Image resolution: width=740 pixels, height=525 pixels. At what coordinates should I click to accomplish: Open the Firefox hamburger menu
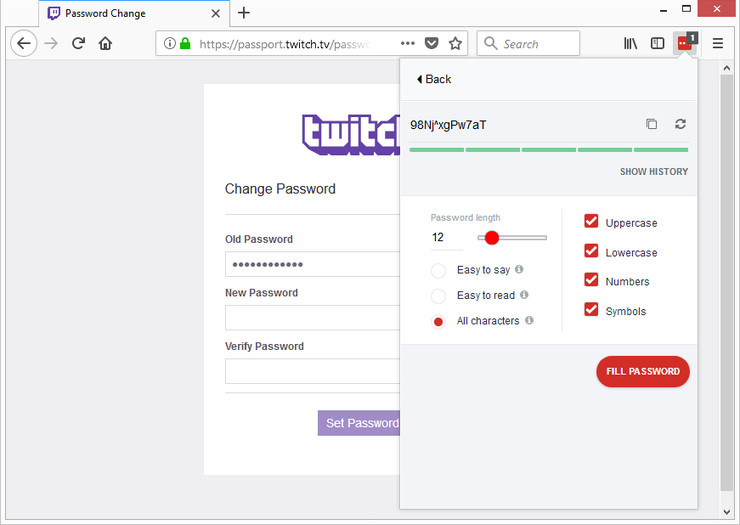[717, 43]
